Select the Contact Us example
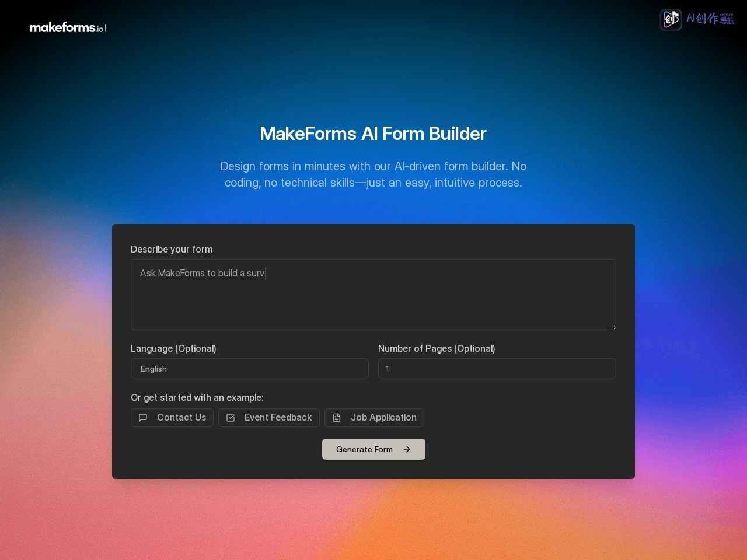The image size is (747, 560). point(172,418)
